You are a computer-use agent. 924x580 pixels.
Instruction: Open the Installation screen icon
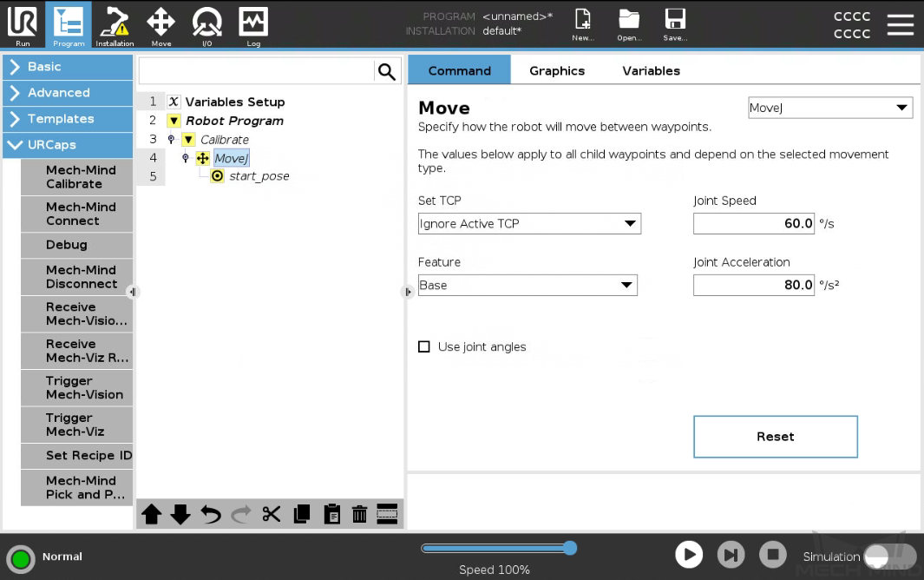[115, 25]
